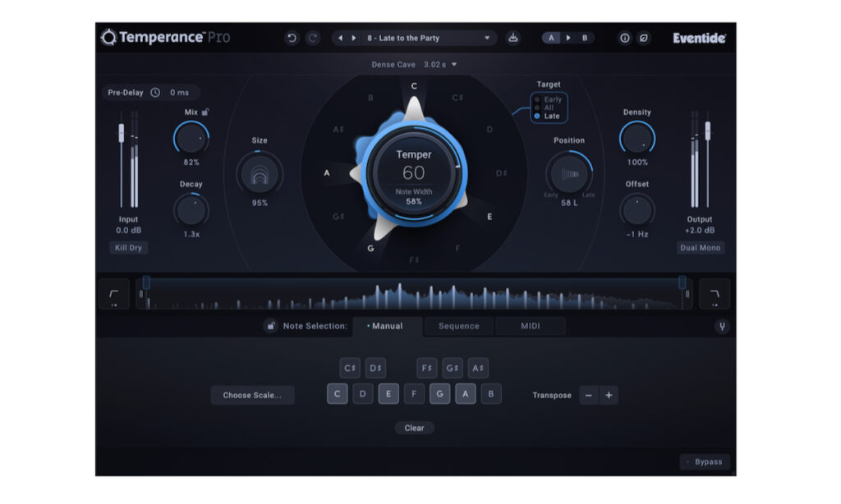Expand the Dense Cave reverb dropdown
This screenshot has width=841, height=504.
point(454,64)
